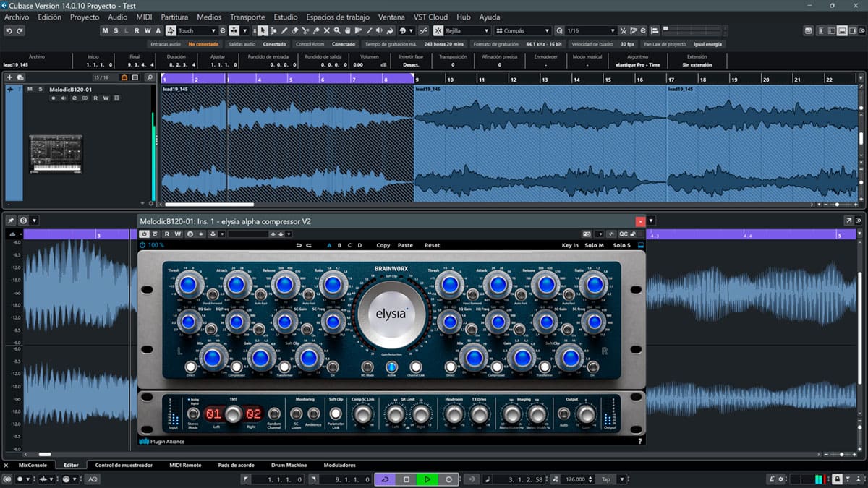This screenshot has height=488, width=868.
Task: Click the Stop transport button
Action: 407,479
